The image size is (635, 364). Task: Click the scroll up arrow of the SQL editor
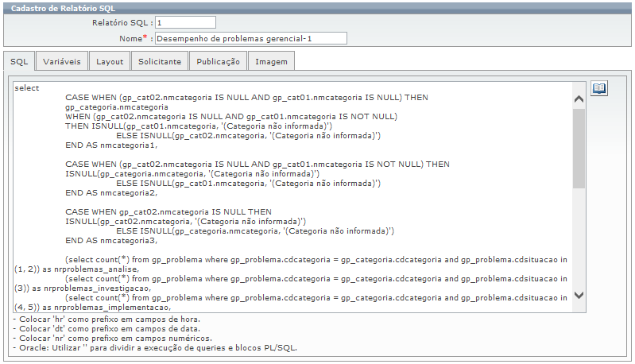[x=579, y=99]
